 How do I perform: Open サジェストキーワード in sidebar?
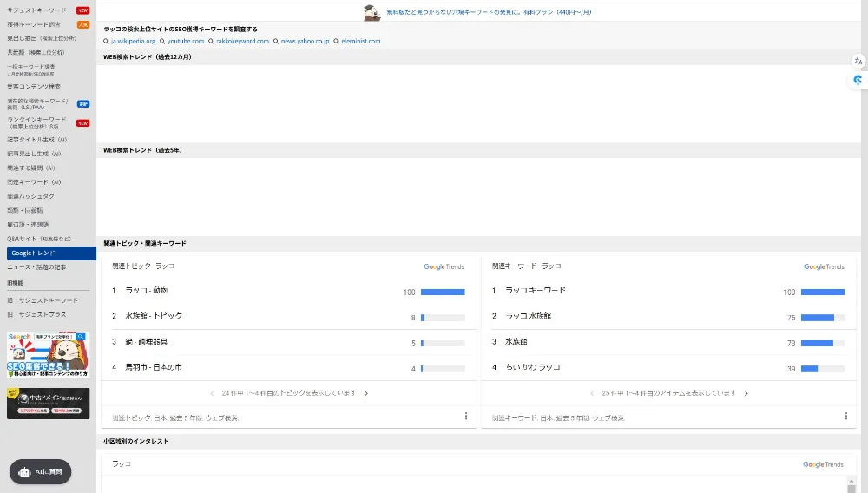click(x=36, y=10)
